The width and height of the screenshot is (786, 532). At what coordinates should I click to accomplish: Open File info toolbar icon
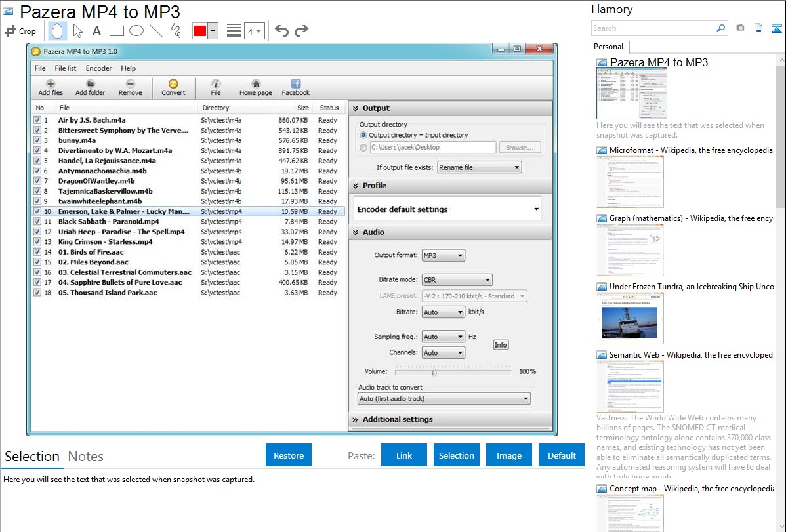click(x=216, y=87)
